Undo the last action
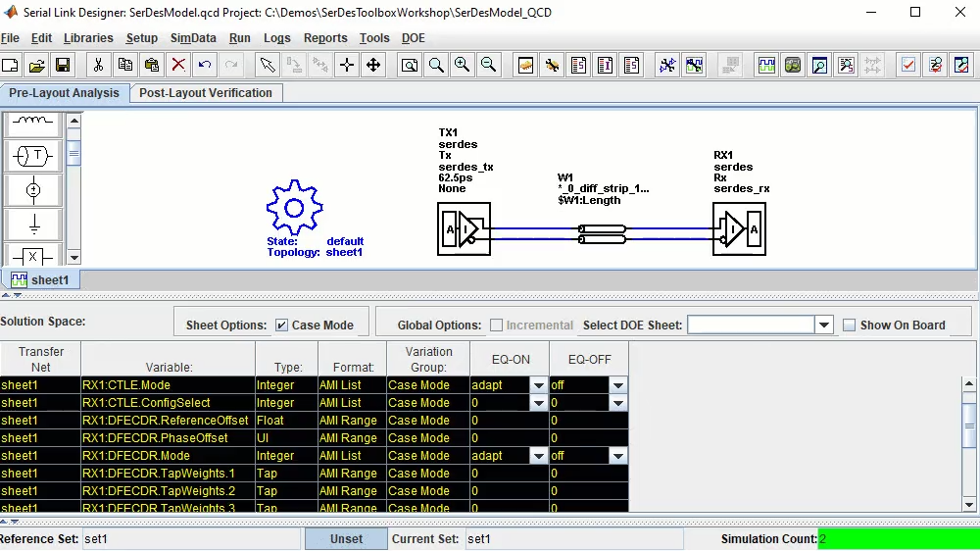The height and width of the screenshot is (551, 980). point(205,65)
